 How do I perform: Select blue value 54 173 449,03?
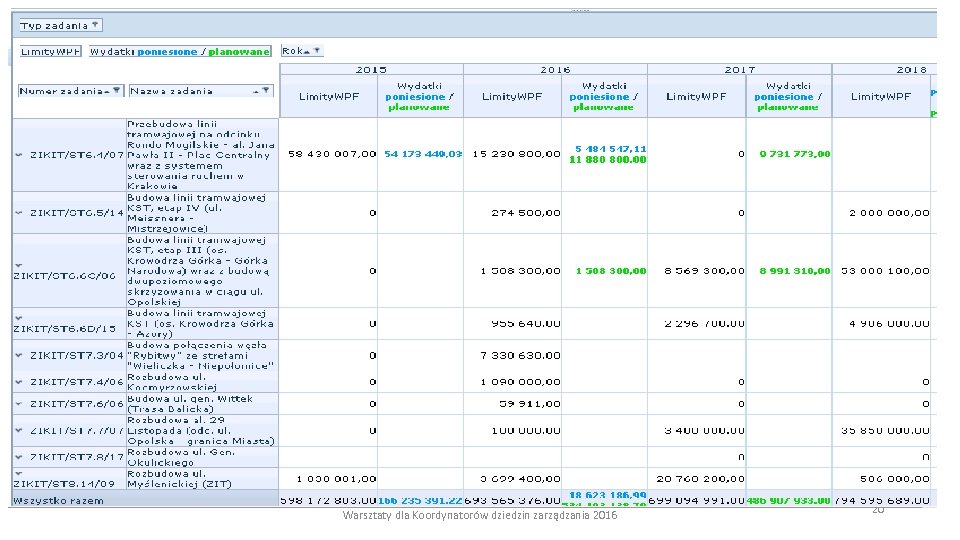(x=423, y=154)
